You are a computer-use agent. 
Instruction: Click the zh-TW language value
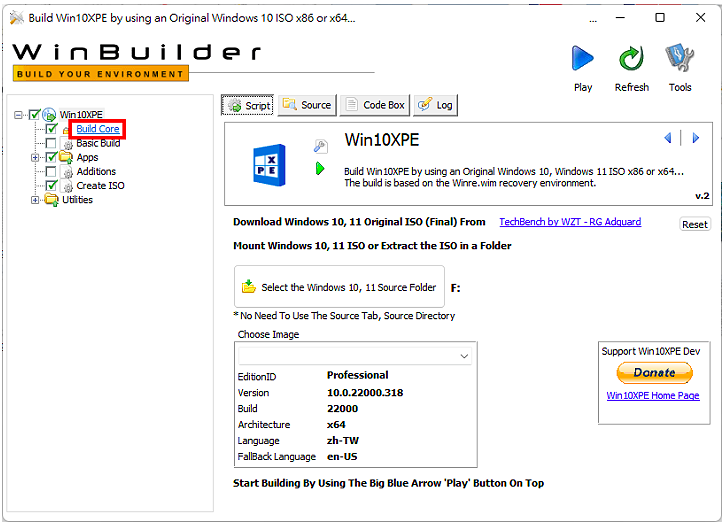(x=343, y=440)
